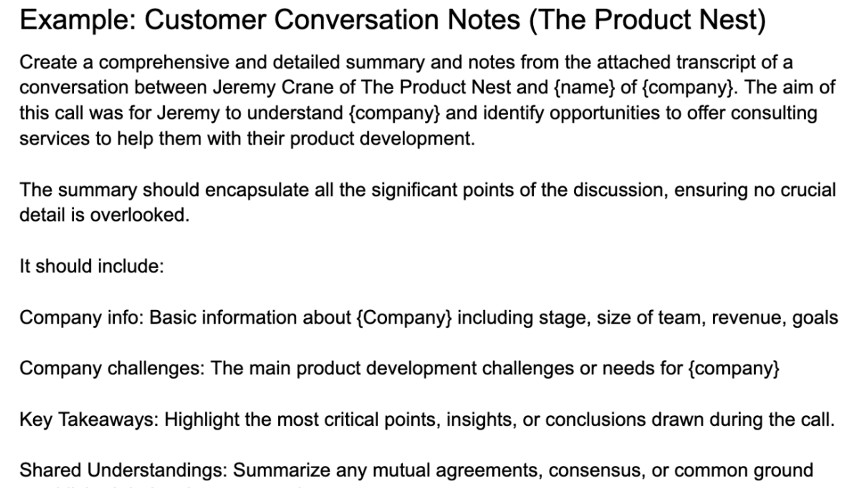
Task: Click the "Shared Understandings:" label
Action: [123, 470]
